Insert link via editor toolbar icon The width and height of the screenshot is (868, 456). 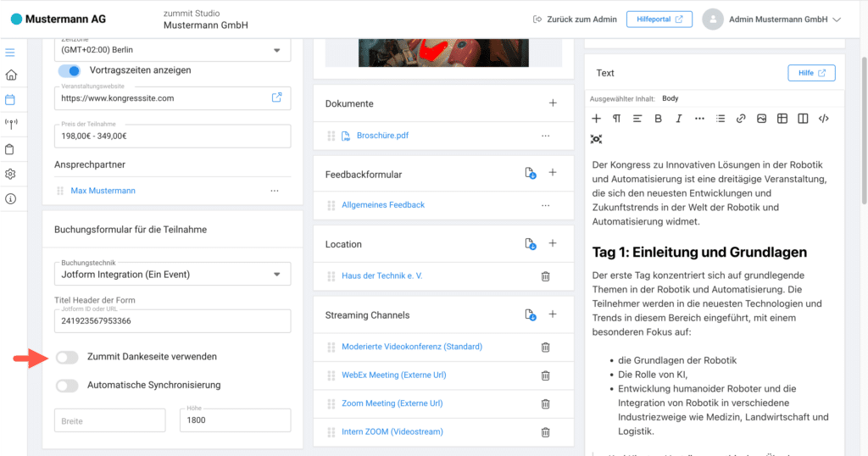click(741, 119)
